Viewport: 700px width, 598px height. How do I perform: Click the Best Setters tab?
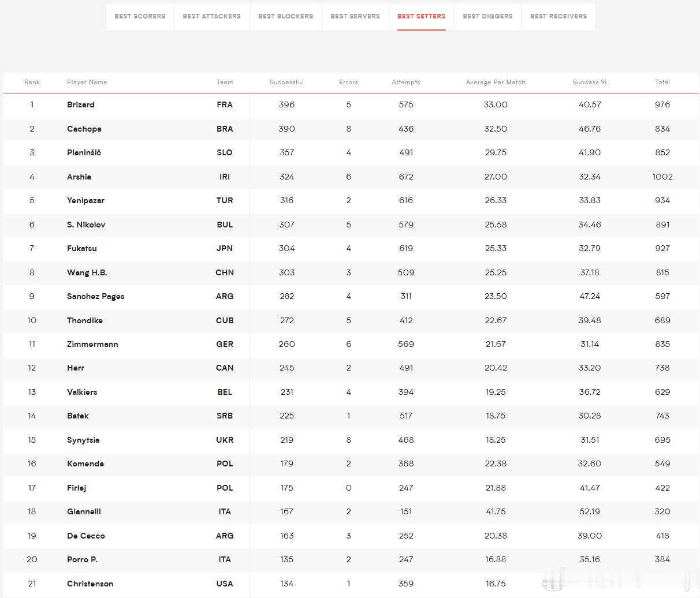pos(421,16)
